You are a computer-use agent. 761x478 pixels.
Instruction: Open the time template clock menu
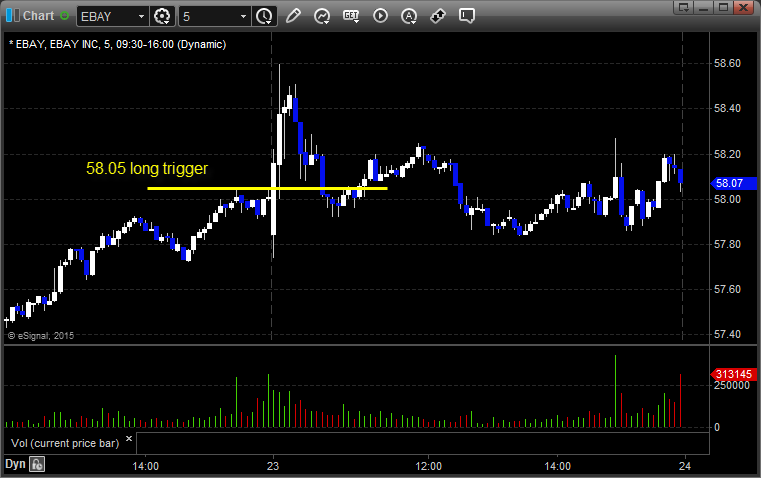pos(264,16)
